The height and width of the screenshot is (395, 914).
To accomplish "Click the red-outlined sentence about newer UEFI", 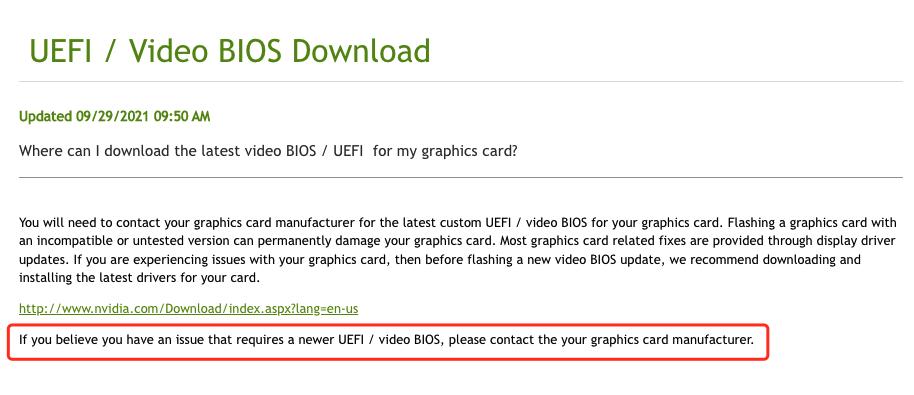I will (x=386, y=339).
